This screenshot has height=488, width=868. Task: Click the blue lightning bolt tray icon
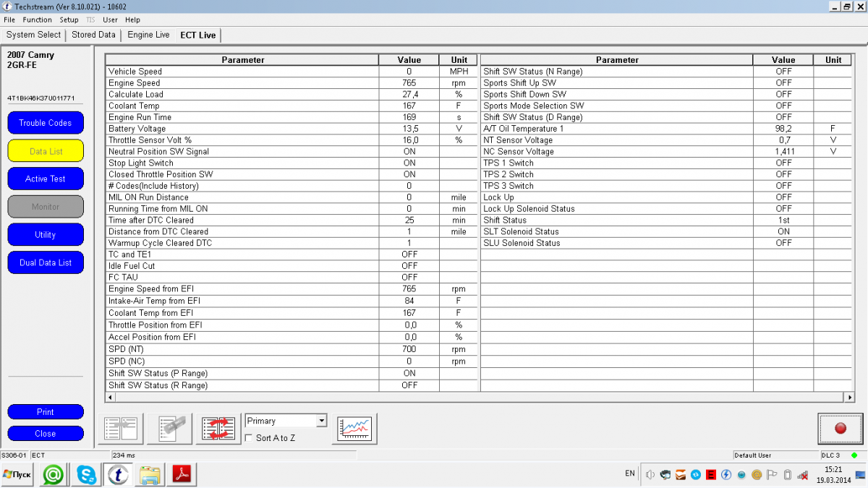(x=726, y=475)
